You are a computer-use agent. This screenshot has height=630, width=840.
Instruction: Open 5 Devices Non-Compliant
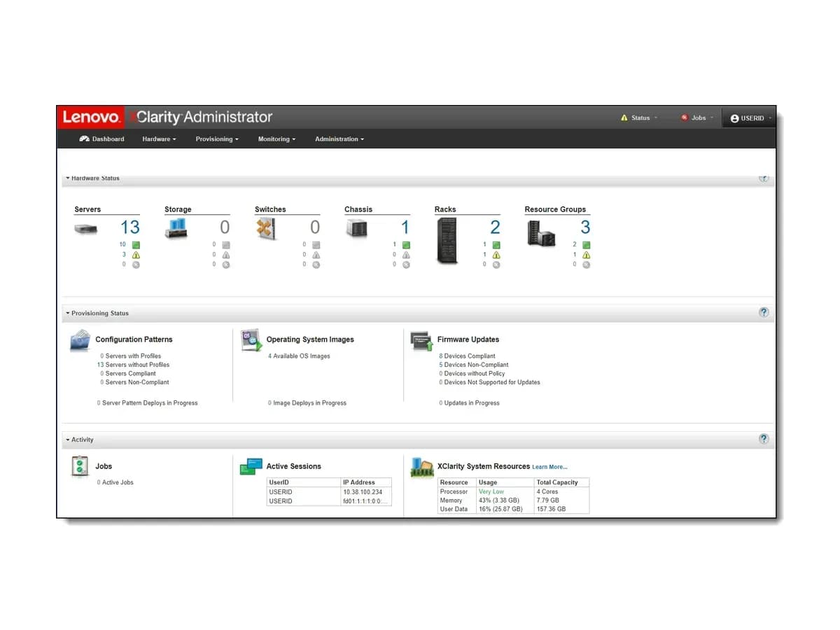pos(474,365)
